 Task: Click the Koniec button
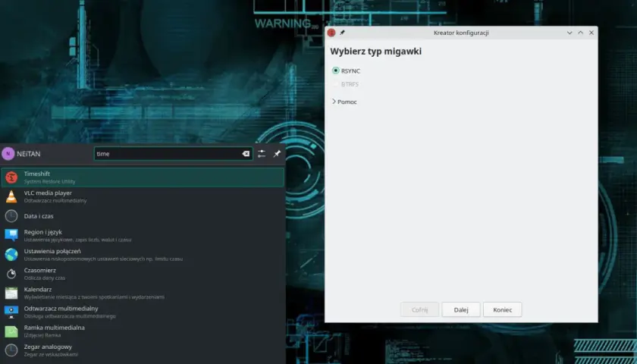pyautogui.click(x=503, y=309)
